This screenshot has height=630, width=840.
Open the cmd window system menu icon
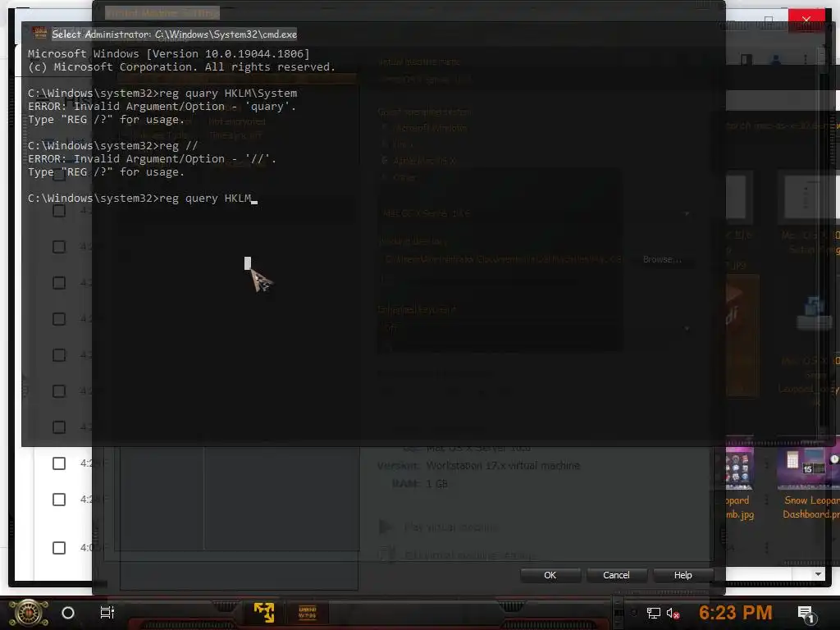(x=39, y=33)
